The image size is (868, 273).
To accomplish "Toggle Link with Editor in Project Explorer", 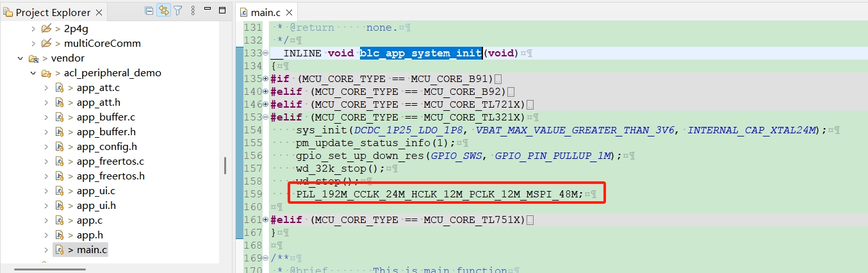I will [163, 10].
